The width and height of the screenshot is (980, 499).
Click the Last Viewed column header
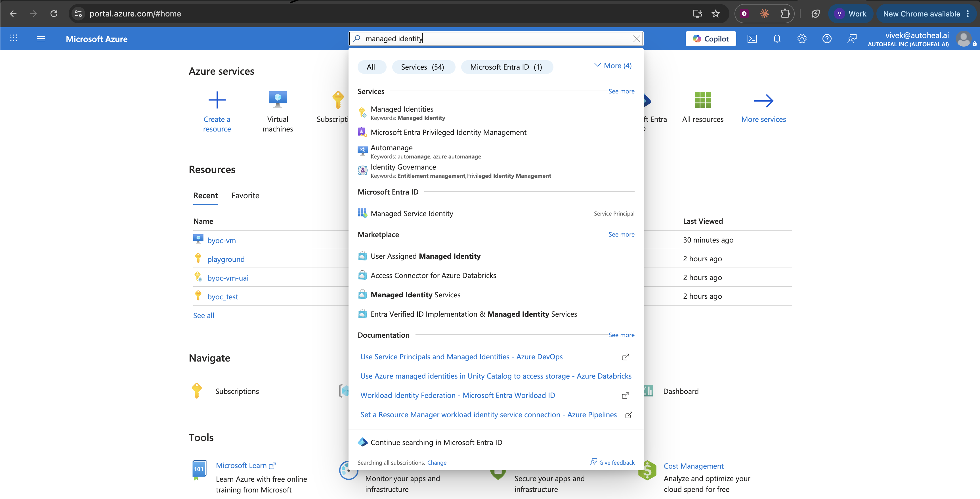coord(703,221)
